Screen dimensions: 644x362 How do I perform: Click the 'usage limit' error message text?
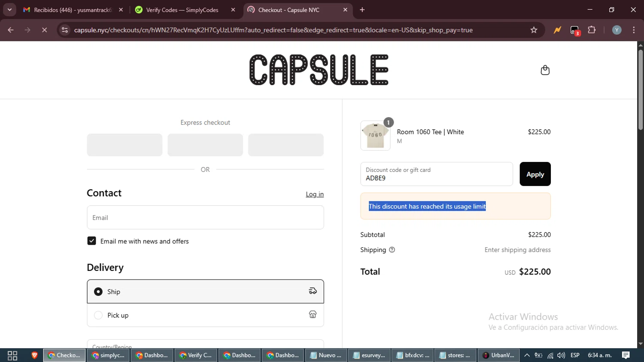coord(427,206)
